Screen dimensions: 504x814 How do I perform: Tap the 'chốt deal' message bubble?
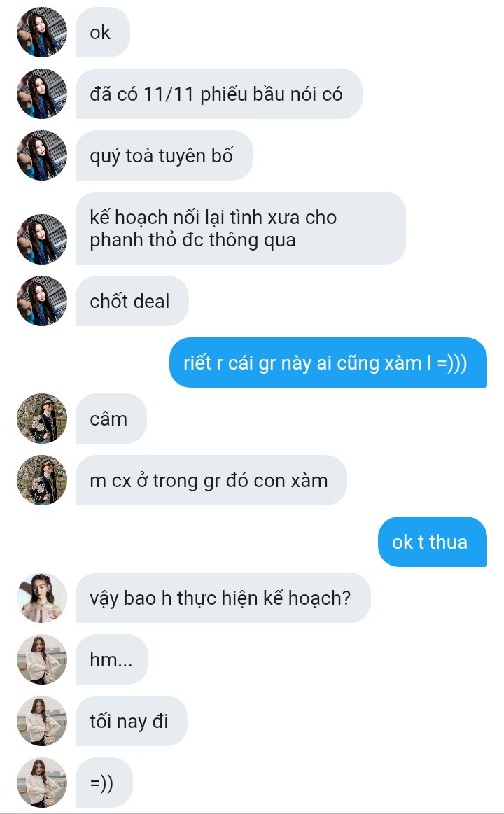point(132,301)
